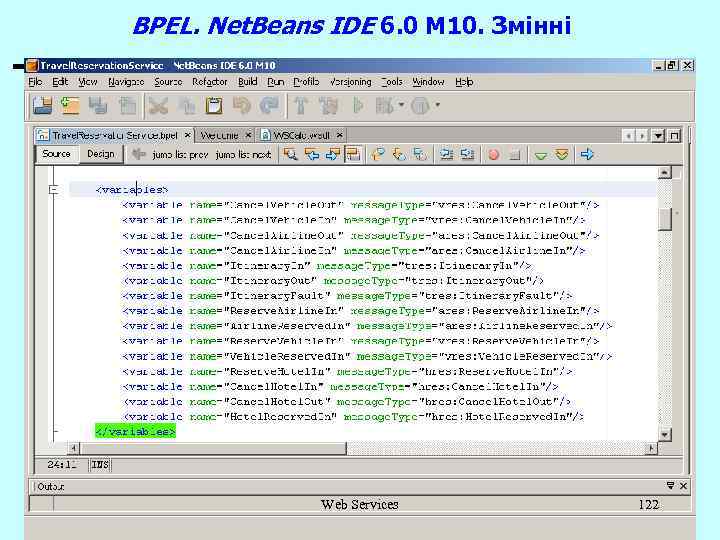Open the Help menu
The image size is (720, 540).
coord(464,82)
